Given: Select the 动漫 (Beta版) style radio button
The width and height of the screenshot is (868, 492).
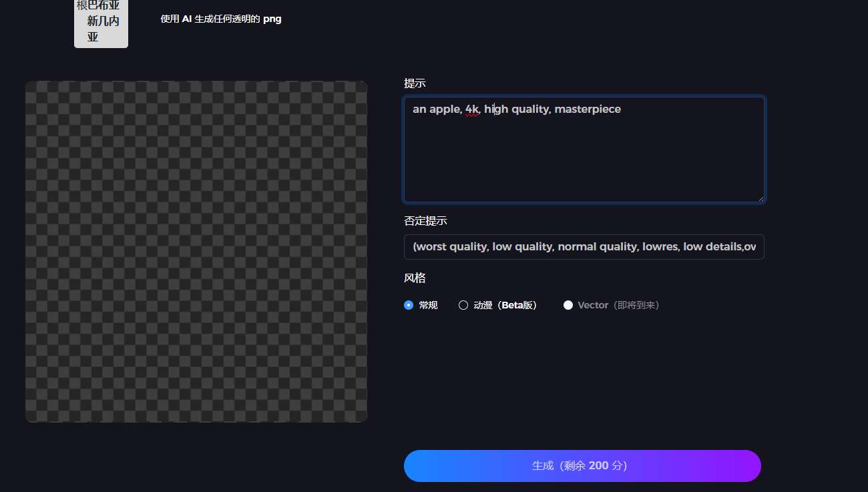Looking at the screenshot, I should point(463,305).
